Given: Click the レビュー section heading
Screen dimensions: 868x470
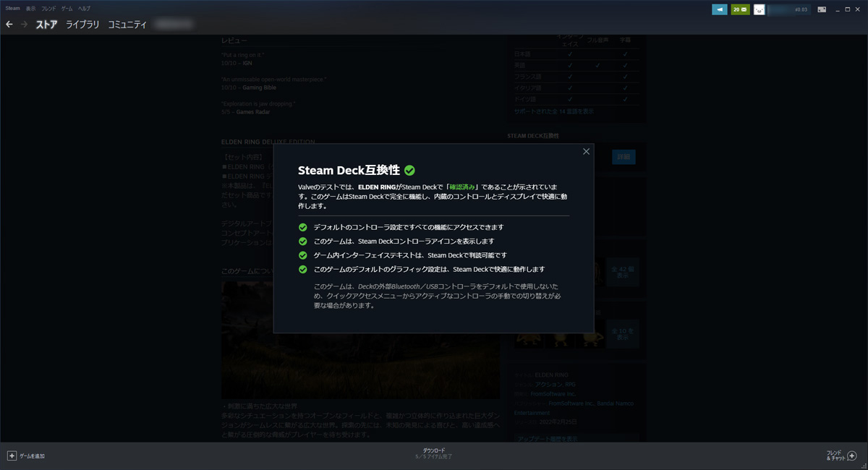Looking at the screenshot, I should click(234, 41).
